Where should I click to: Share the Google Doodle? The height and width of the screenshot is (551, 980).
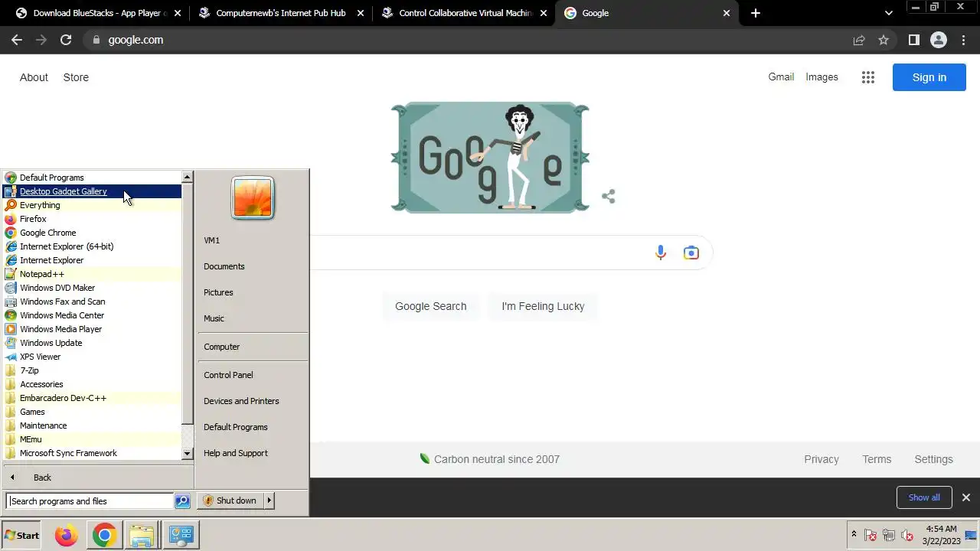click(609, 197)
